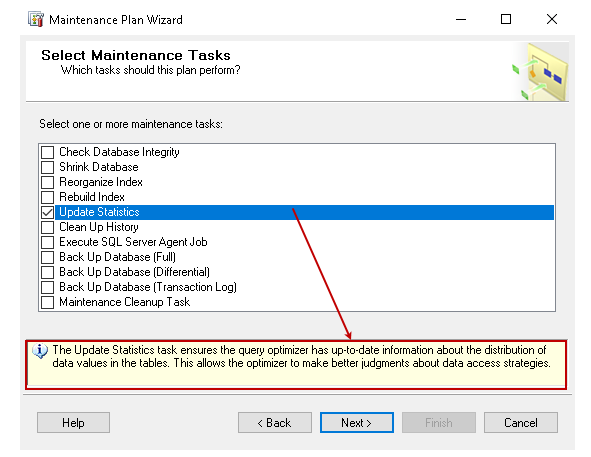Proceed with the Next button

point(357,423)
